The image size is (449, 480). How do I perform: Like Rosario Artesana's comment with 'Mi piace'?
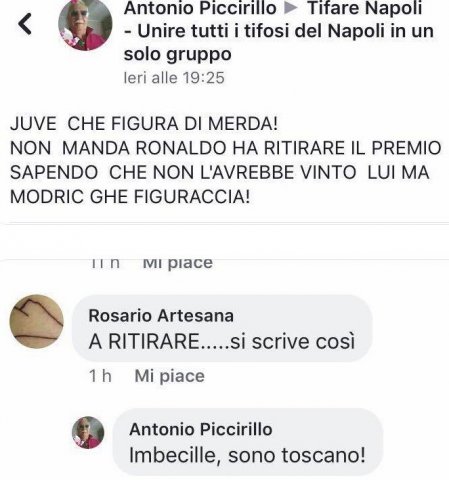coord(169,376)
